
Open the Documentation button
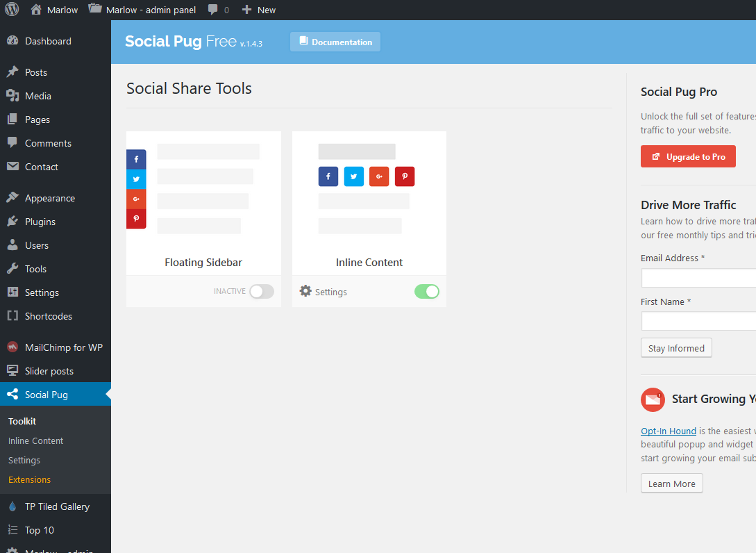(335, 42)
